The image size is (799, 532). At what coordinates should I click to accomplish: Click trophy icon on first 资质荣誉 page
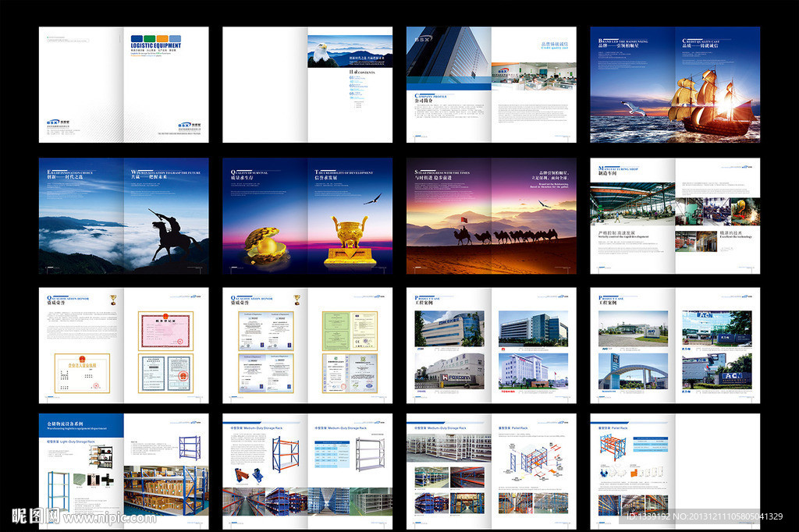pyautogui.click(x=113, y=300)
